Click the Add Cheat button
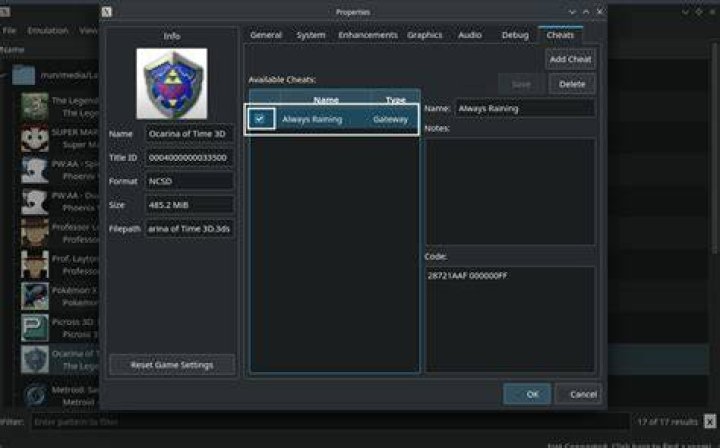Image resolution: width=720 pixels, height=448 pixels. pyautogui.click(x=570, y=59)
